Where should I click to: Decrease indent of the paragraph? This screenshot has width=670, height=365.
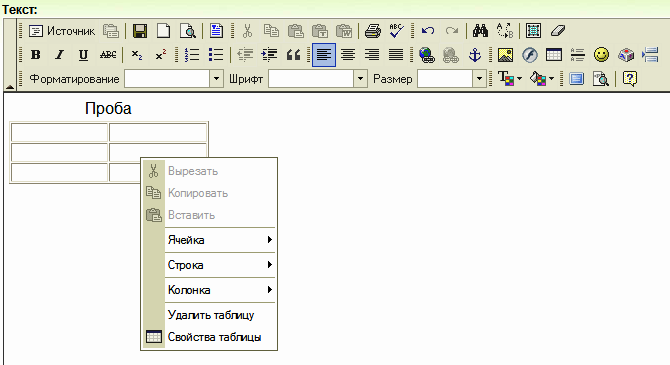[x=245, y=55]
